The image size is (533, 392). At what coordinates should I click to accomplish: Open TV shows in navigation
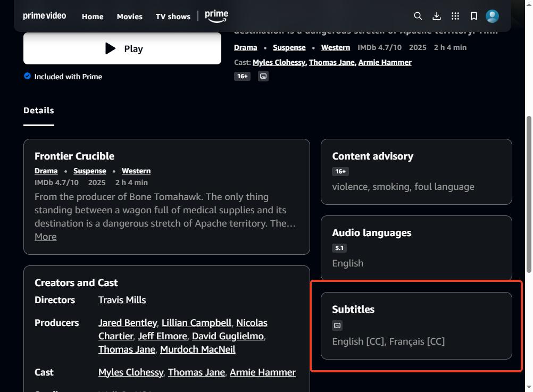[173, 16]
